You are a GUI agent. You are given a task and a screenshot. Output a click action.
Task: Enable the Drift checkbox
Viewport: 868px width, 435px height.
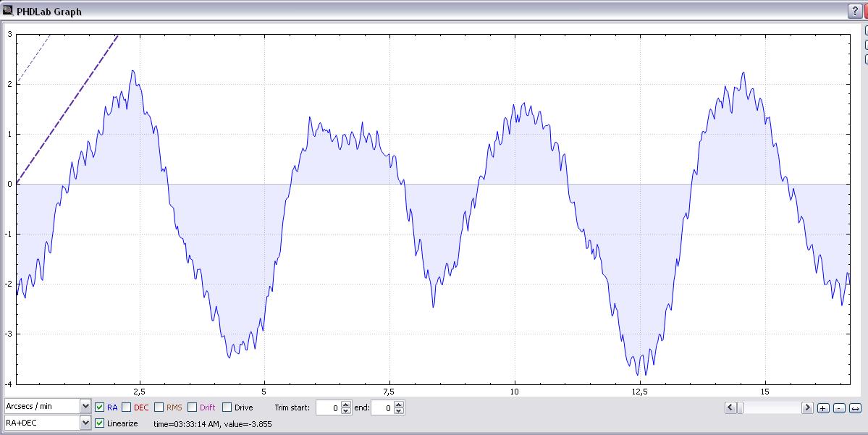coord(192,407)
